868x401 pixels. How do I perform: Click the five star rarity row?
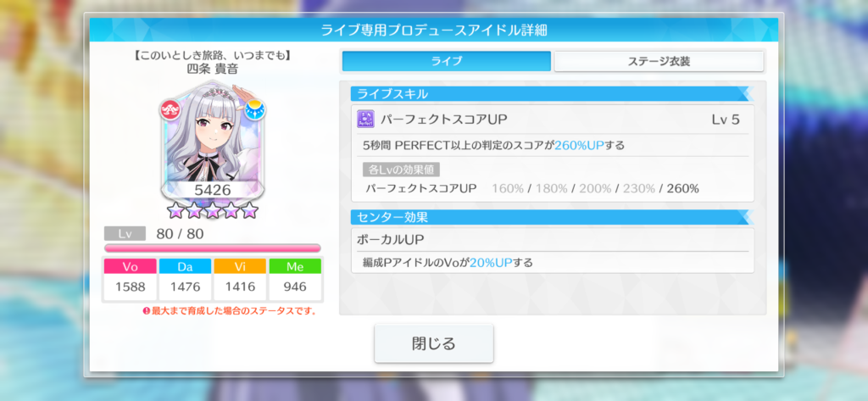click(x=213, y=210)
